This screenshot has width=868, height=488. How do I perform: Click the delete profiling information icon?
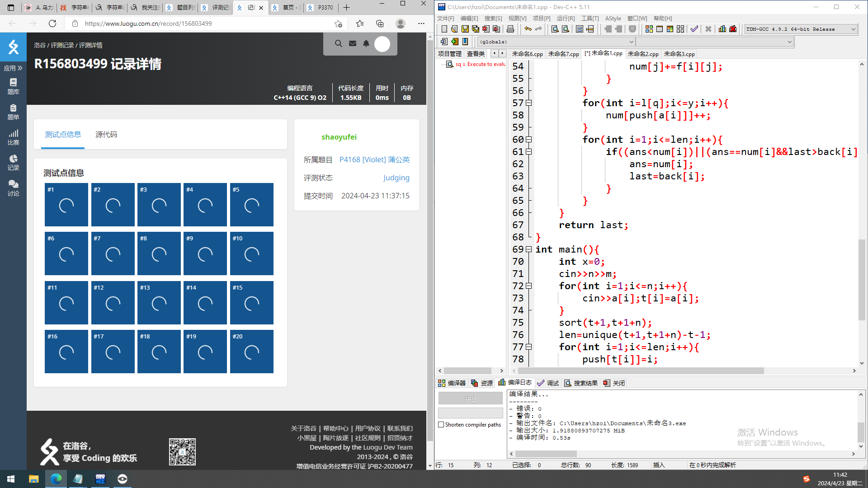pyautogui.click(x=733, y=29)
